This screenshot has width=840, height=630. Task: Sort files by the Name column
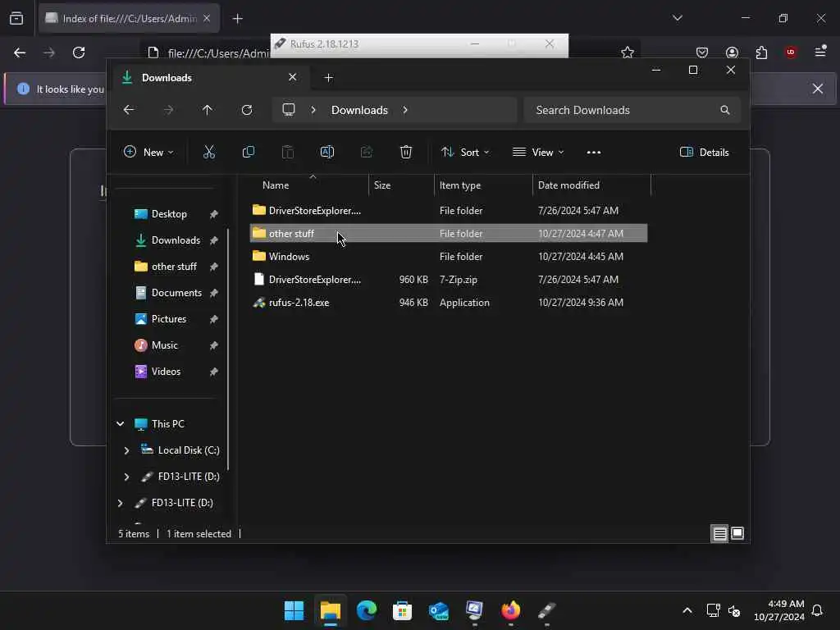pos(309,185)
